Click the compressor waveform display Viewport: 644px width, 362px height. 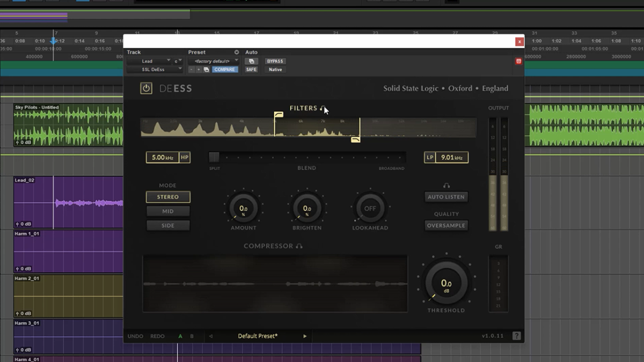(275, 283)
